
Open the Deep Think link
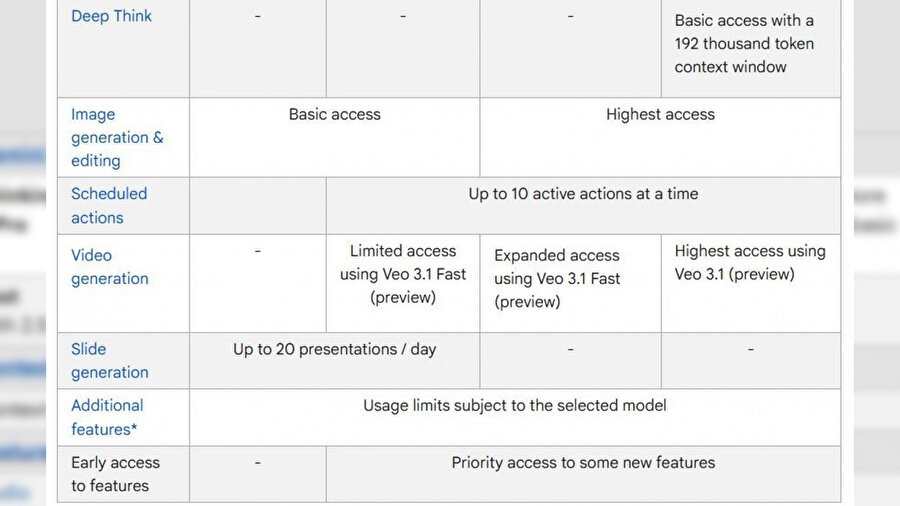click(x=111, y=16)
